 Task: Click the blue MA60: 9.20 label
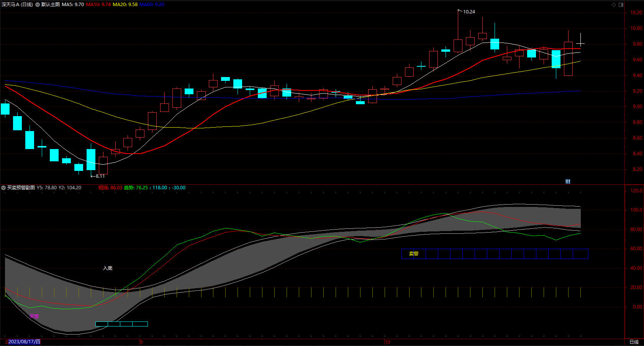[x=152, y=5]
